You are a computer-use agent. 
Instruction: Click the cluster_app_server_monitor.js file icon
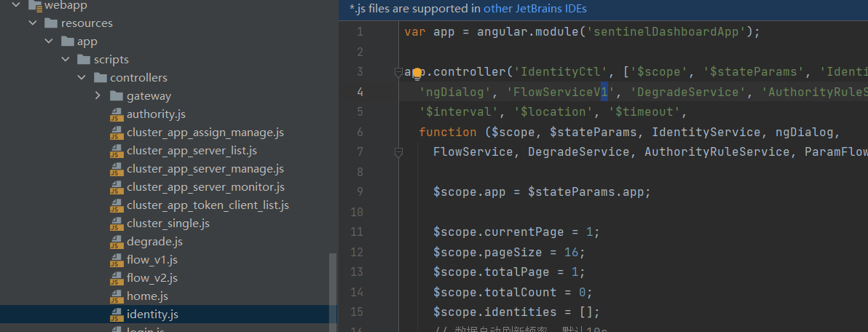pyautogui.click(x=117, y=188)
